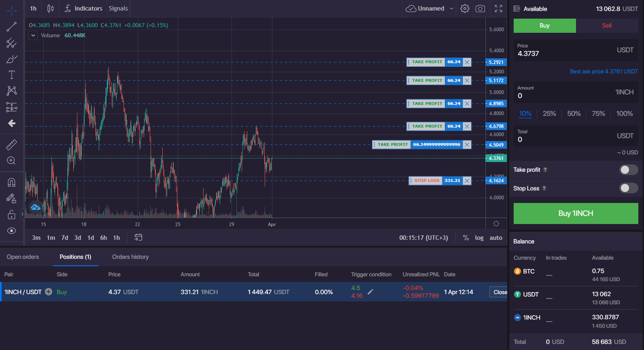Switch to the Buy tab

point(544,26)
